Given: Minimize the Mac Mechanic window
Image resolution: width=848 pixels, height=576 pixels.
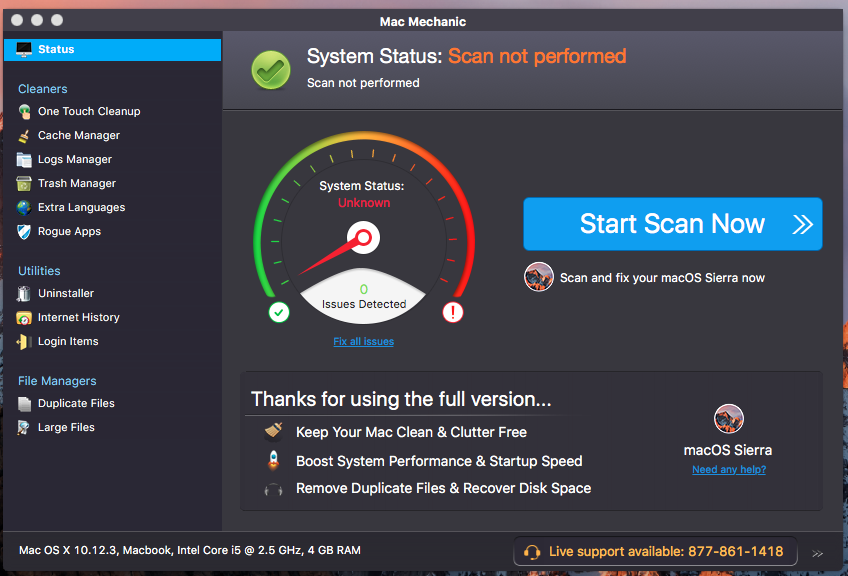Looking at the screenshot, I should click(37, 20).
